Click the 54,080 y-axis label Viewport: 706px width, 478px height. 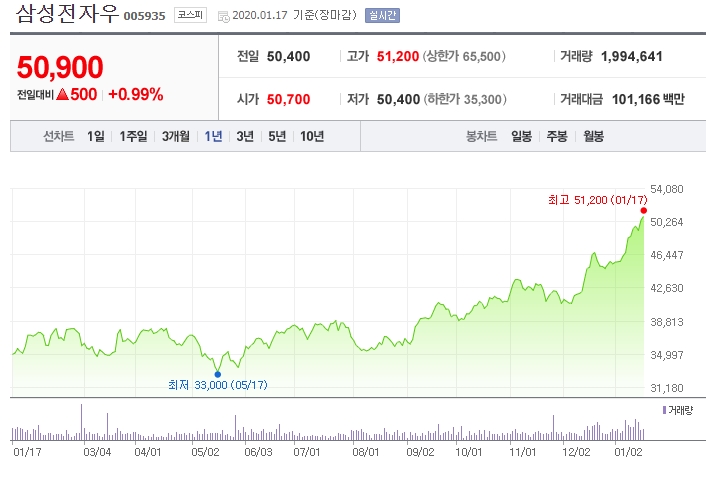point(667,189)
